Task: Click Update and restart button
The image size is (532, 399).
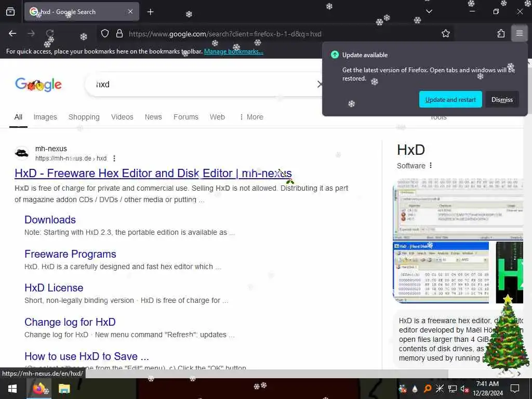Action: pyautogui.click(x=450, y=99)
